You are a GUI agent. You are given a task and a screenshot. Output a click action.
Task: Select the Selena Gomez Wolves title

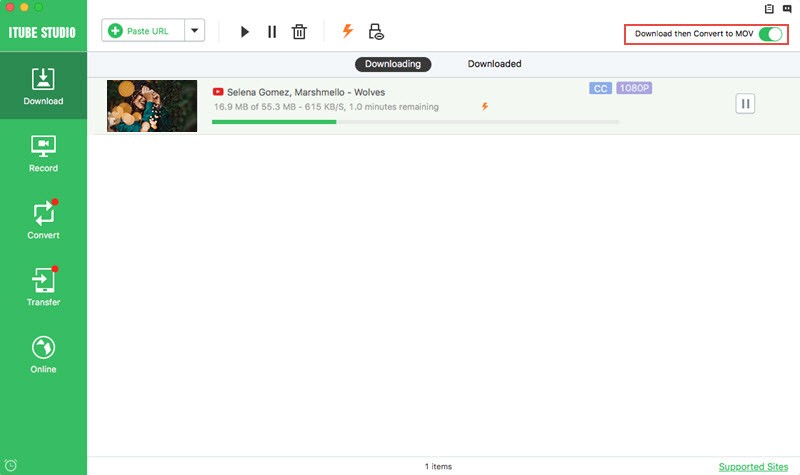click(x=306, y=92)
